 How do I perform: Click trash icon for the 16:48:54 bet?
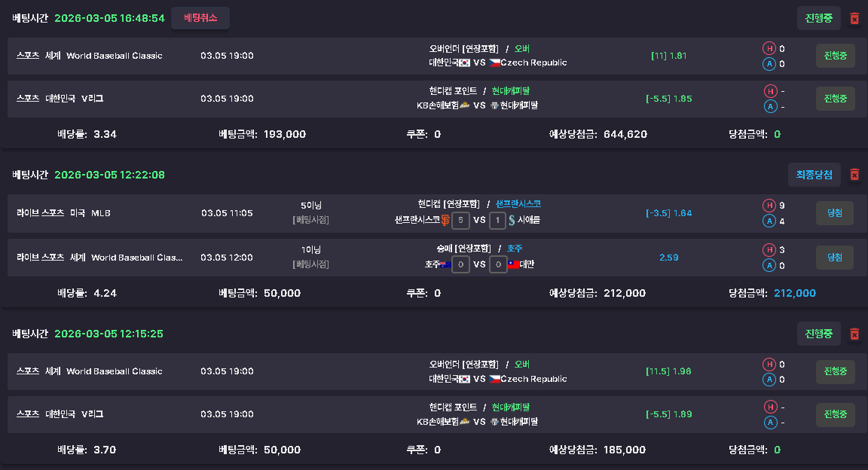tap(854, 18)
